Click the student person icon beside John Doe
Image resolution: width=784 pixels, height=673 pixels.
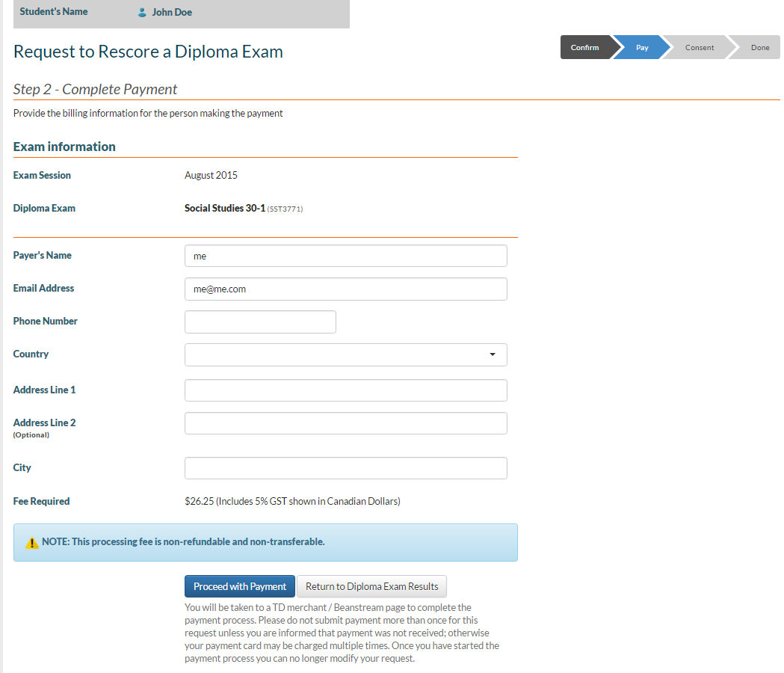142,13
